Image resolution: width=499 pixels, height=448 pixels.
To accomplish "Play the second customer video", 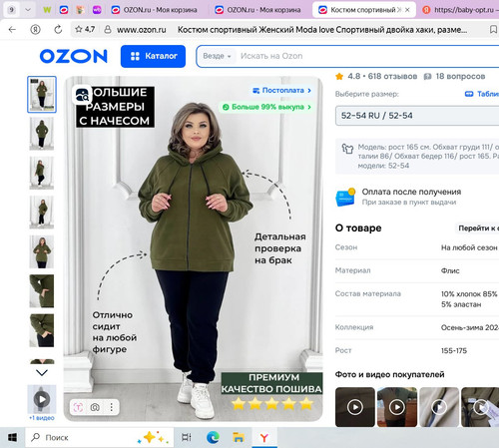I will click(397, 407).
